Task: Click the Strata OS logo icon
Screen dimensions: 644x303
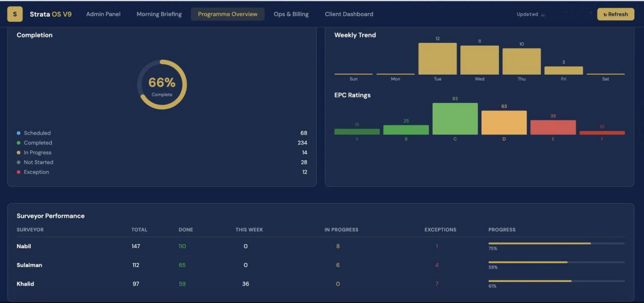Action: click(x=15, y=14)
